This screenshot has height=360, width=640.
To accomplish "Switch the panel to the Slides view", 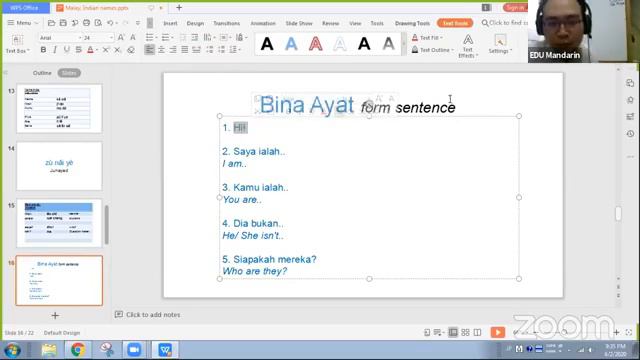I will [x=69, y=73].
